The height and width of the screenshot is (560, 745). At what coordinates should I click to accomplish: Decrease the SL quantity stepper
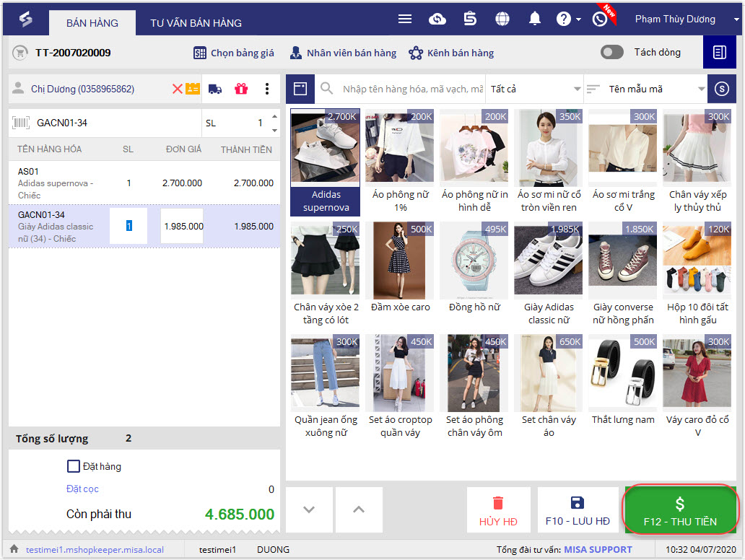(x=274, y=130)
